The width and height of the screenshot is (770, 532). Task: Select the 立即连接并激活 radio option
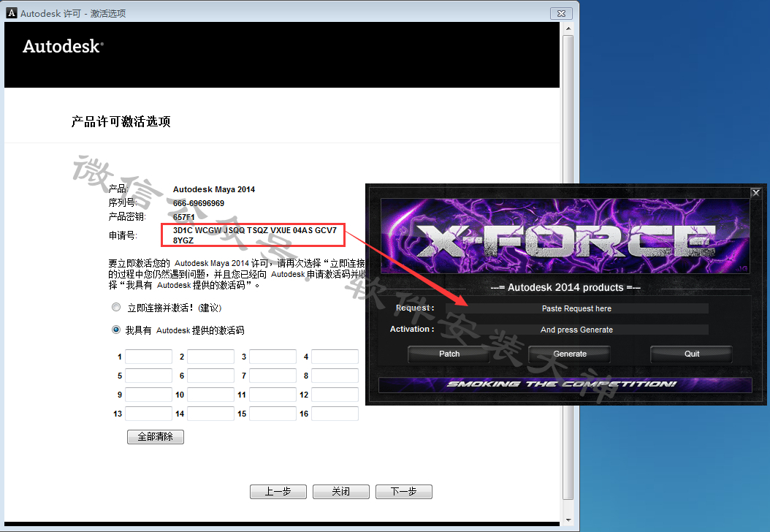(x=116, y=307)
